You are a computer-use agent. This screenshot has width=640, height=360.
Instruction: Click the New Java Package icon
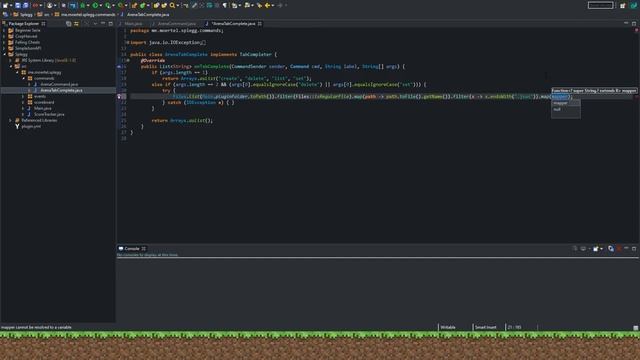coord(134,5)
